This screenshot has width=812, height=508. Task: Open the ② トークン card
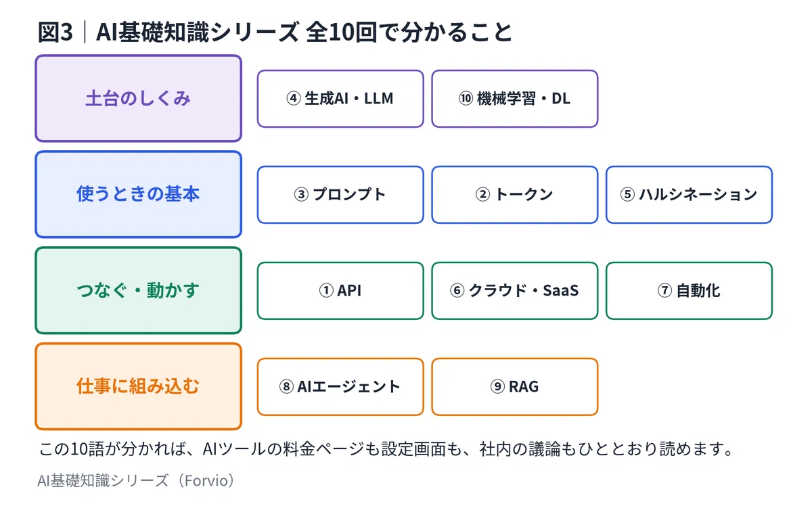pos(515,195)
